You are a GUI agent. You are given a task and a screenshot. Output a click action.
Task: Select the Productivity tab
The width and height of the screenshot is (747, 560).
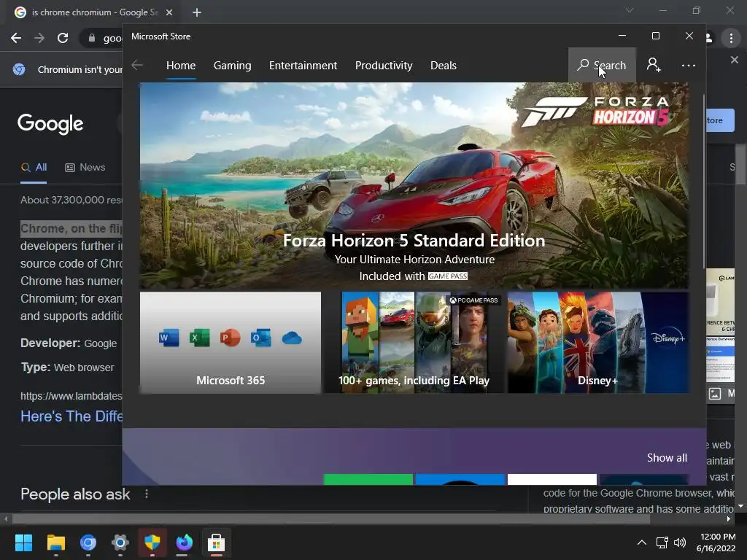[384, 65]
